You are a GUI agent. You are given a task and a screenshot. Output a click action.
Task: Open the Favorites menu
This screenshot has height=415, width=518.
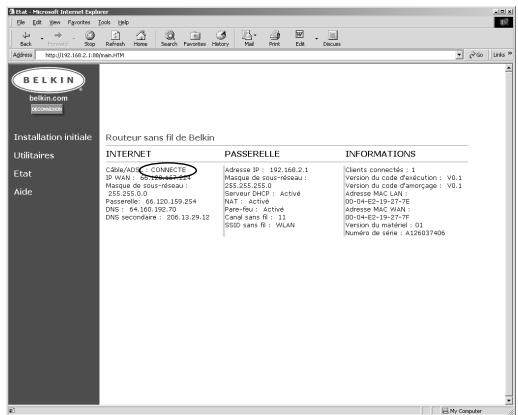[79, 22]
